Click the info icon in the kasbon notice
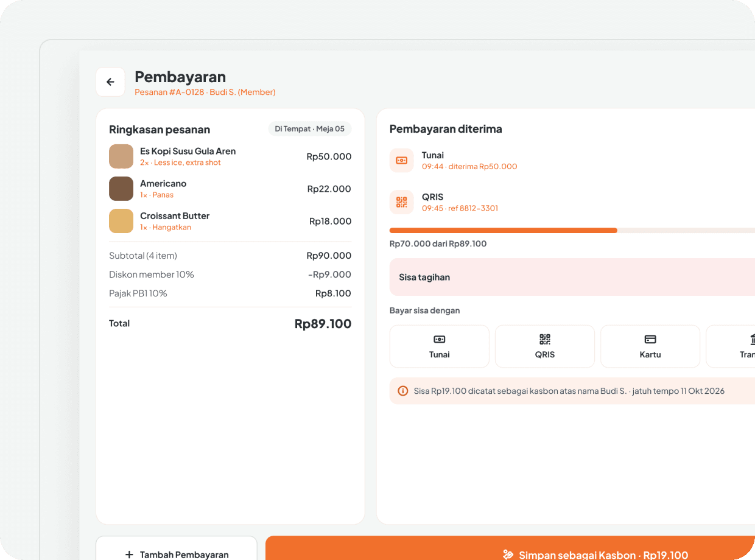755x560 pixels. tap(402, 391)
